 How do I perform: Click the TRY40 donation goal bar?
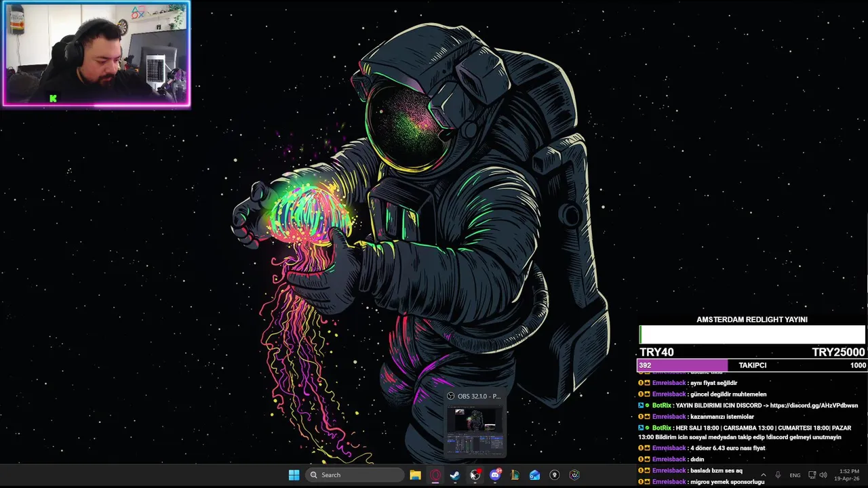752,335
